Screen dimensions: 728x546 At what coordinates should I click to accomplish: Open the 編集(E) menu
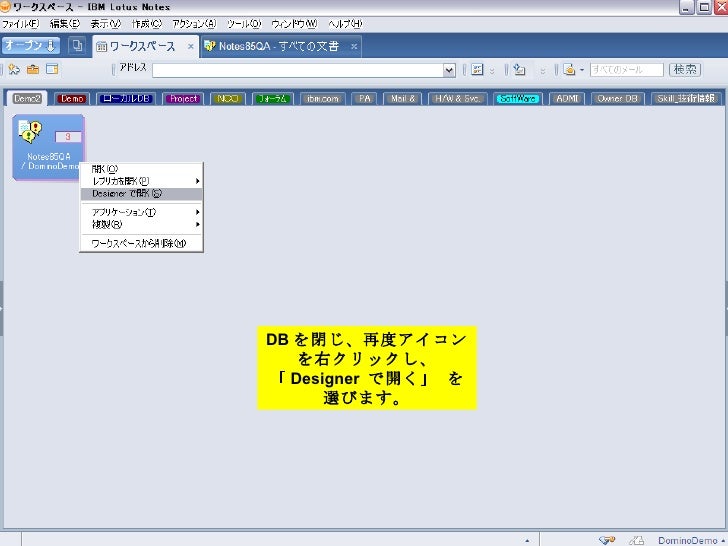point(65,24)
